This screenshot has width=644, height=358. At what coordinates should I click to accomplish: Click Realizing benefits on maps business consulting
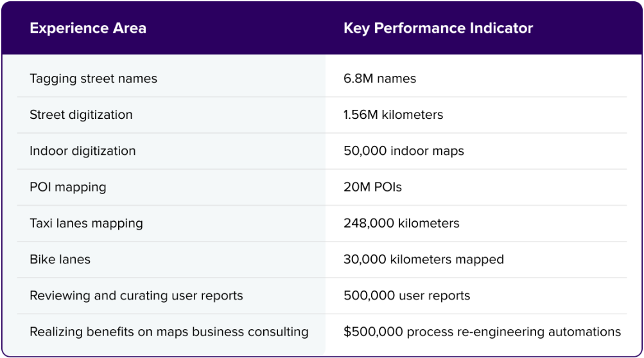coord(169,332)
